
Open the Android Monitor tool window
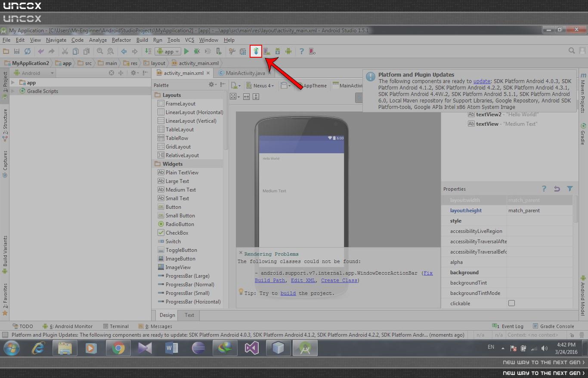click(x=68, y=326)
